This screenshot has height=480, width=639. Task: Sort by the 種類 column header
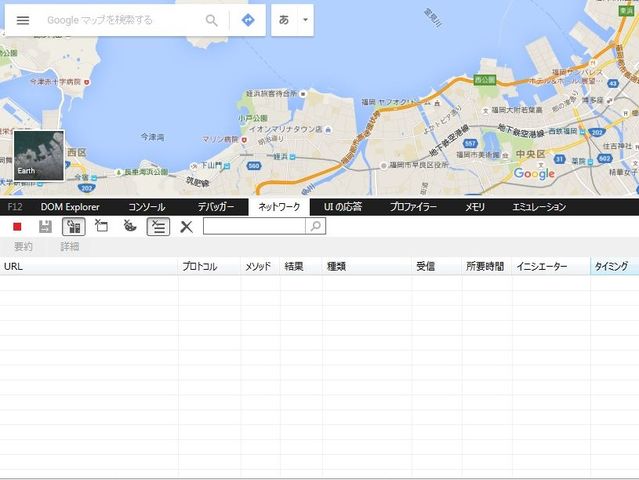[367, 266]
